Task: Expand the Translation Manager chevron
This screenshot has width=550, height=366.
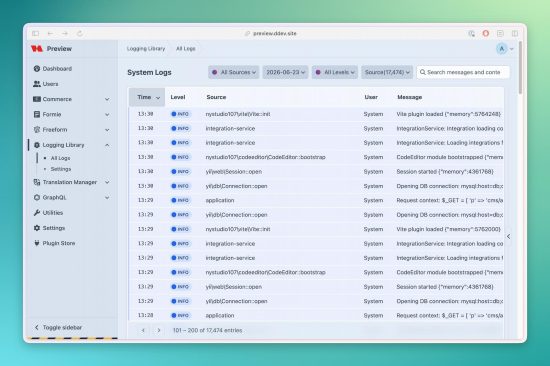Action: pyautogui.click(x=107, y=182)
